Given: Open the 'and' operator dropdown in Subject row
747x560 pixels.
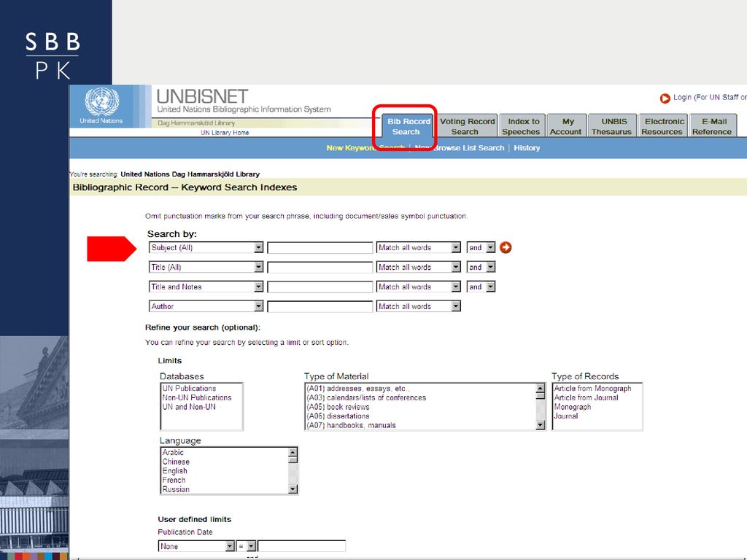Looking at the screenshot, I should point(481,248).
